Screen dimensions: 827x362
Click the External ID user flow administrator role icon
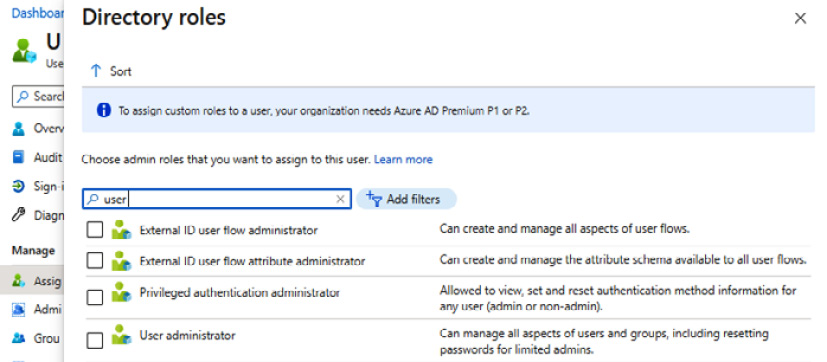coord(122,230)
